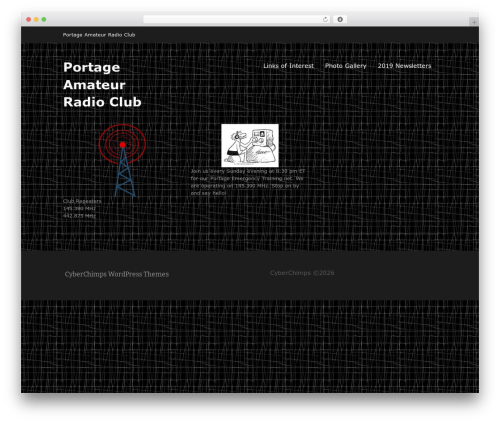Viewport: 500px width, 423px height.
Task: Click the radio tower logo image
Action: (x=122, y=160)
